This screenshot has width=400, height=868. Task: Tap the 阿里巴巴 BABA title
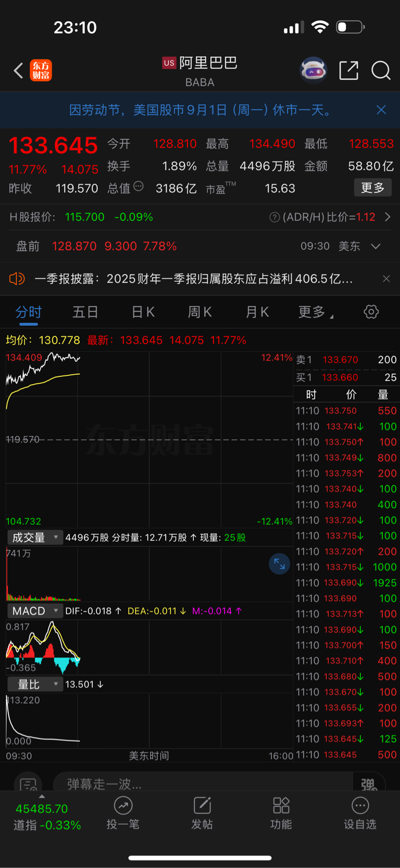coord(200,71)
